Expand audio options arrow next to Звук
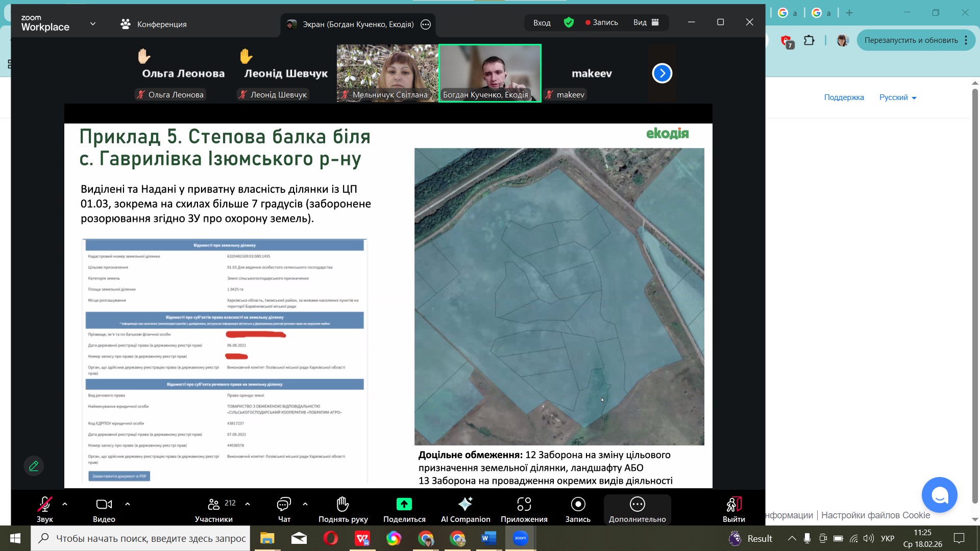Image resolution: width=980 pixels, height=551 pixels. coord(65,504)
